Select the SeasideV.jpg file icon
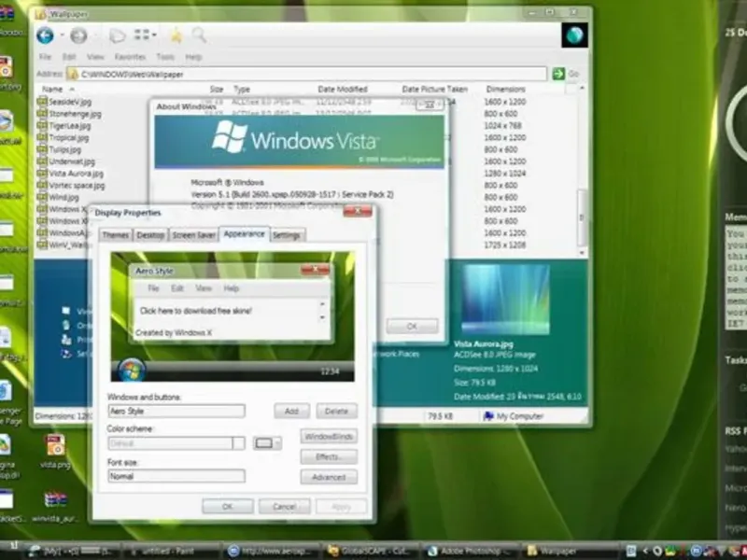The height and width of the screenshot is (560, 747). click(42, 102)
